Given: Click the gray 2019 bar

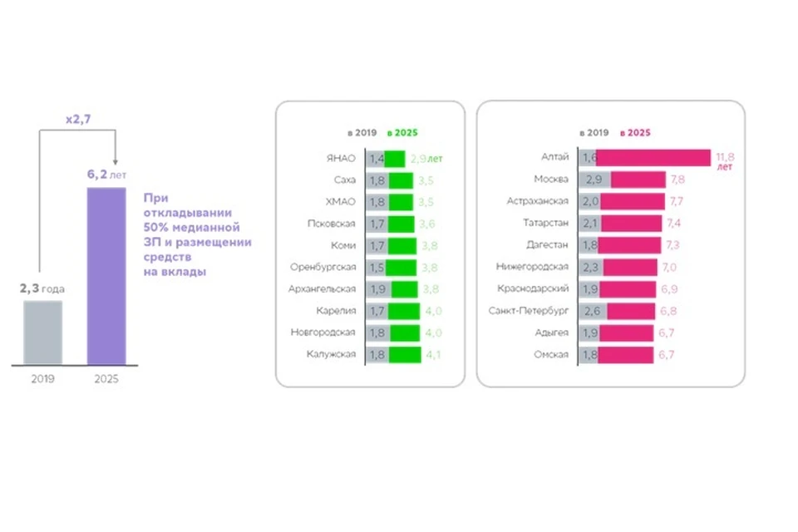Looking at the screenshot, I should 42,332.
